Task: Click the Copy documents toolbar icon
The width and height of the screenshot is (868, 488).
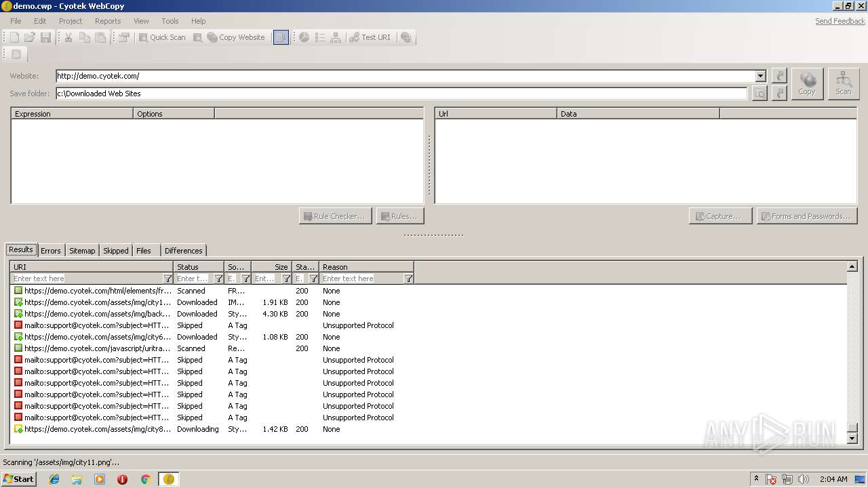Action: [85, 37]
